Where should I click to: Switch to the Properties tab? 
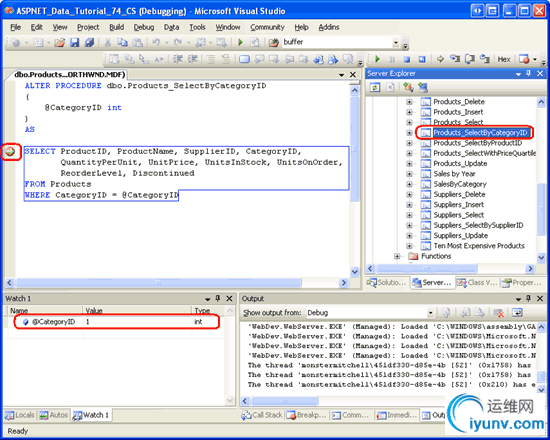click(522, 282)
